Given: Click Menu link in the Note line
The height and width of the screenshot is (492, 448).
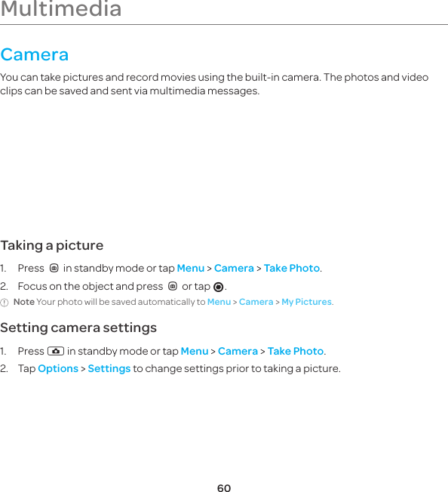Looking at the screenshot, I should point(219,302).
